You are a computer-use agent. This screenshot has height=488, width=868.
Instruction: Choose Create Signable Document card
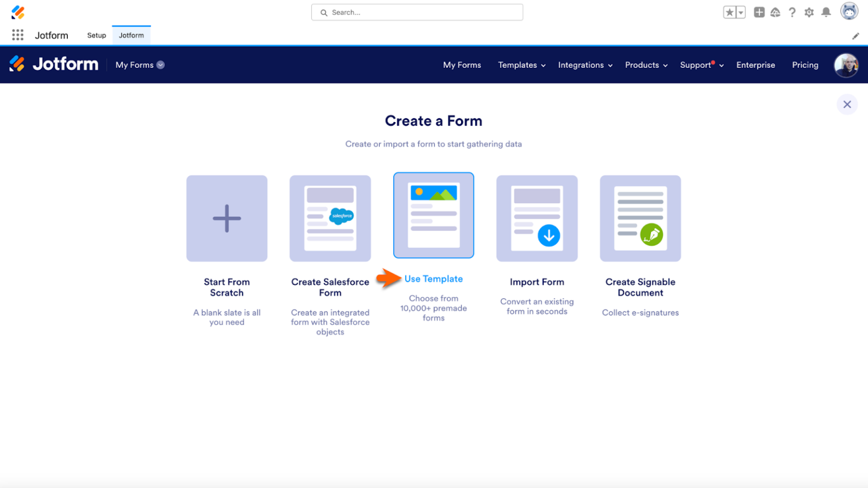pyautogui.click(x=640, y=219)
